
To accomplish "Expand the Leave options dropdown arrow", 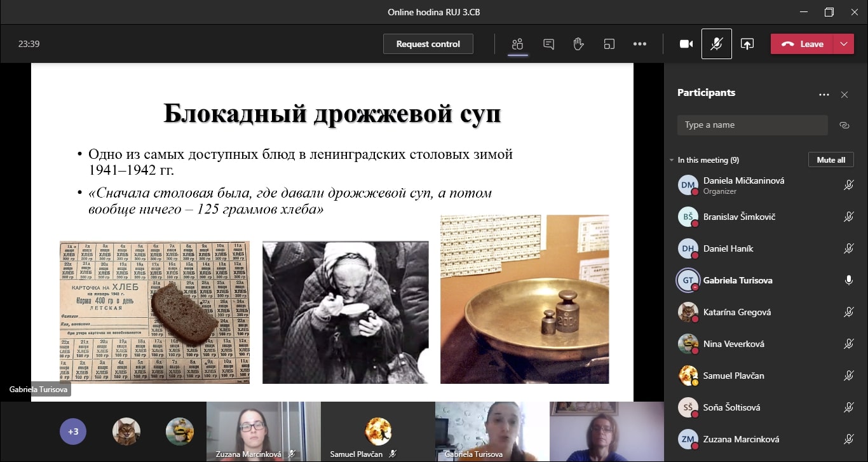I will point(843,44).
